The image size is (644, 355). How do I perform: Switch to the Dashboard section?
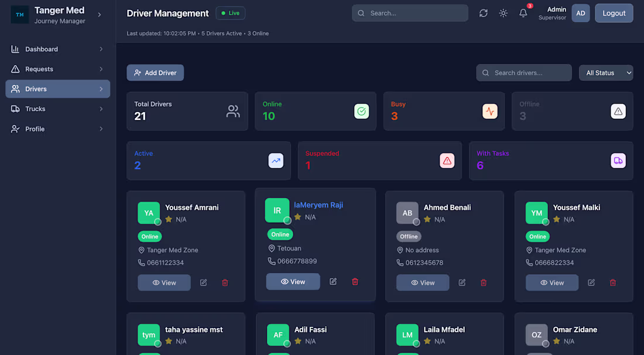click(57, 49)
